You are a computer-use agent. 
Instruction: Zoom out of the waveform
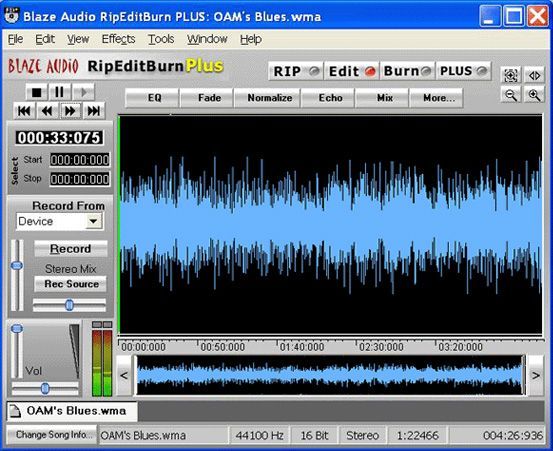point(511,95)
